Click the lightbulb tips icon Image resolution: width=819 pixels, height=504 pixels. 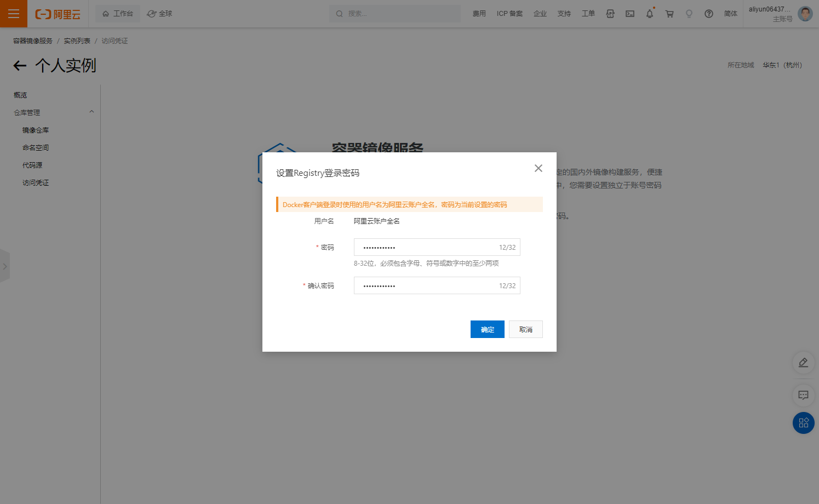tap(689, 13)
